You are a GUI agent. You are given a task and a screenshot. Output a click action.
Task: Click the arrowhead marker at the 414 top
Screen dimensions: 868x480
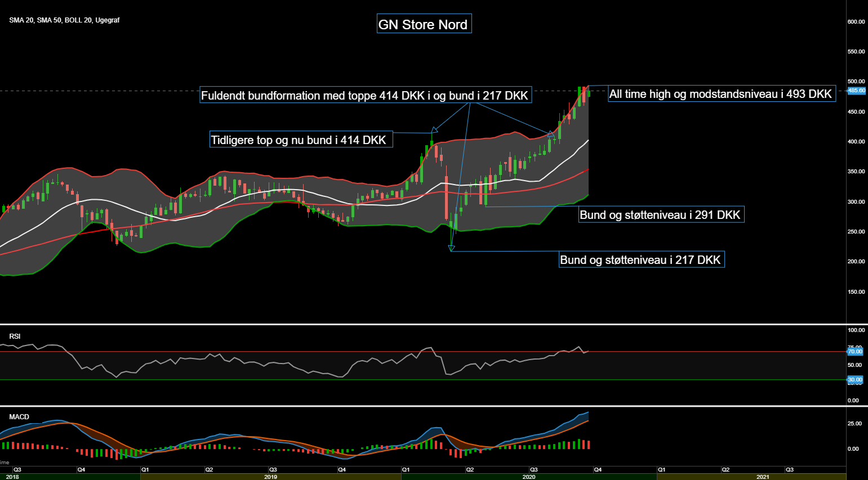(433, 130)
